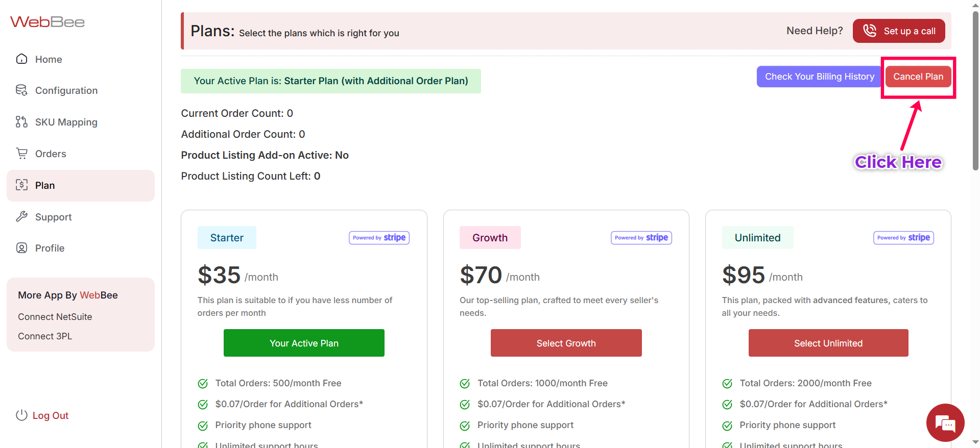Click the Orders cart icon
The height and width of the screenshot is (448, 980).
point(21,154)
